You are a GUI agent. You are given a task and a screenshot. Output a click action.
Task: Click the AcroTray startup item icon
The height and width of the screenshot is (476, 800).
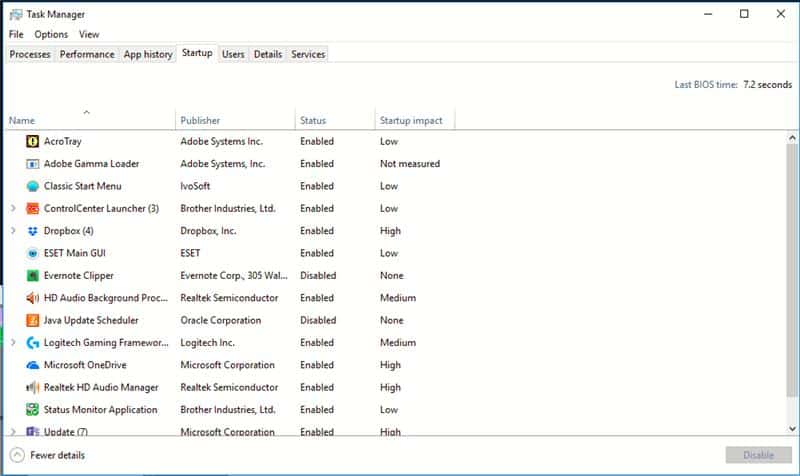tap(32, 141)
